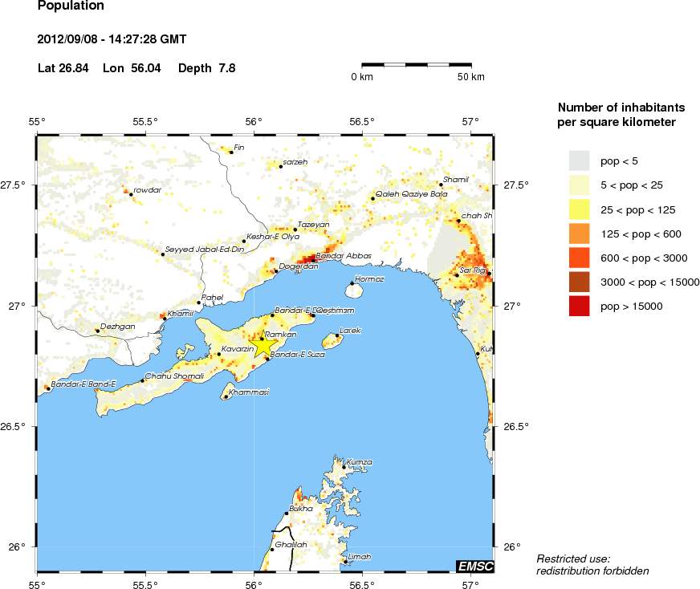Image resolution: width=700 pixels, height=589 pixels.
Task: Click the 'Dezhgan' town label
Action: (117, 327)
